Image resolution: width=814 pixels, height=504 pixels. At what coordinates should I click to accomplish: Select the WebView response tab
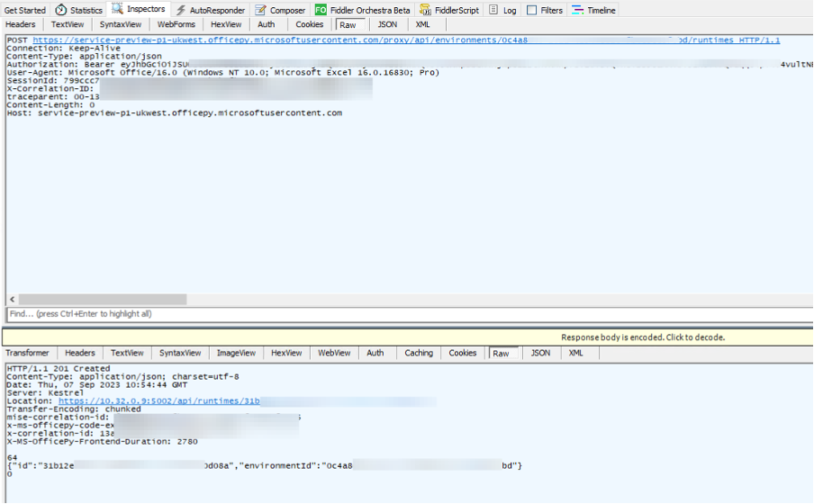[x=334, y=353]
